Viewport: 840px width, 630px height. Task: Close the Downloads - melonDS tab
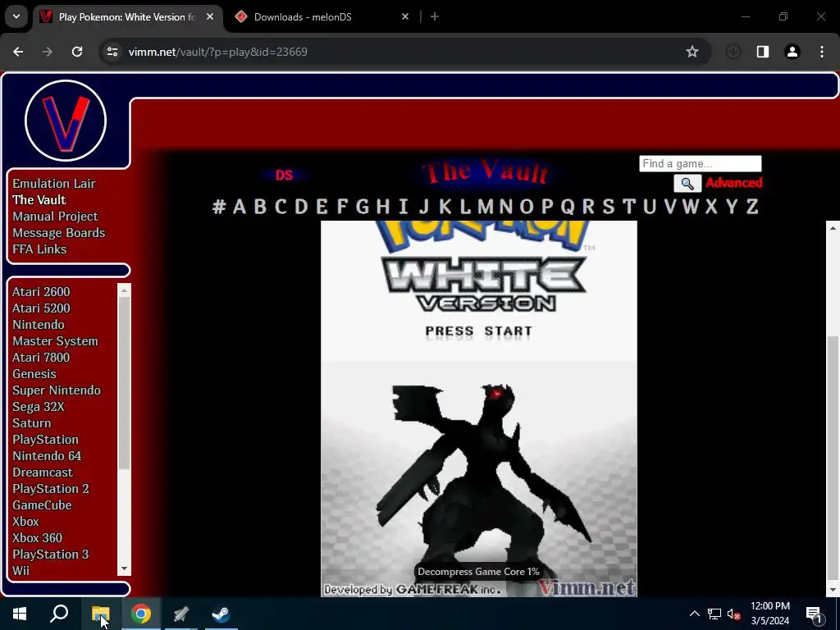point(405,16)
